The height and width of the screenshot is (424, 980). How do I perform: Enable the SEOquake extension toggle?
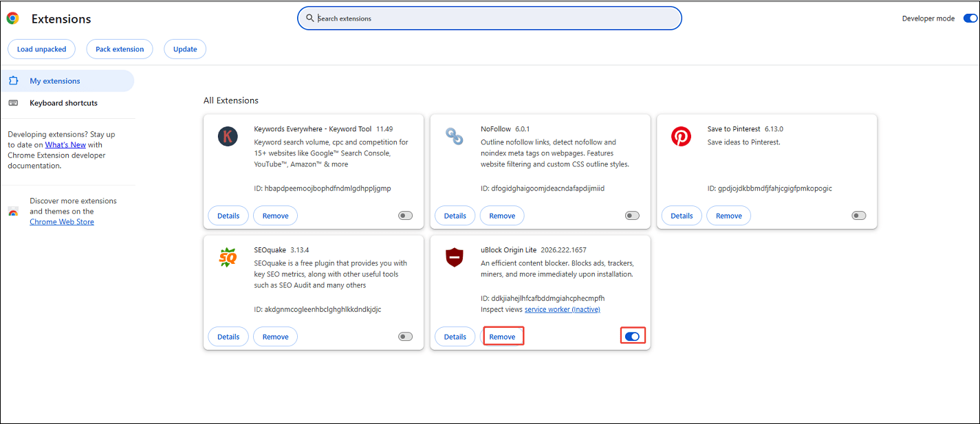pyautogui.click(x=405, y=336)
